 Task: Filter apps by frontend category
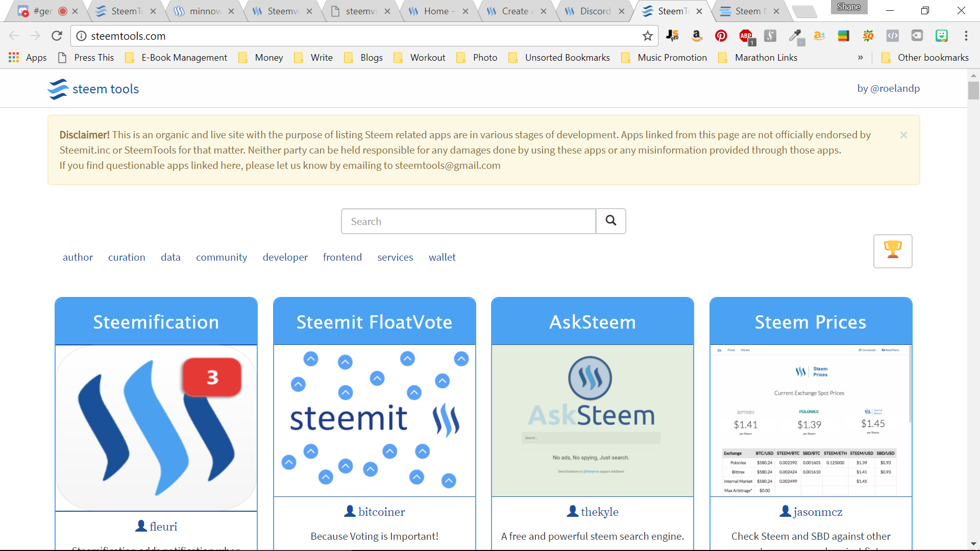pyautogui.click(x=342, y=257)
